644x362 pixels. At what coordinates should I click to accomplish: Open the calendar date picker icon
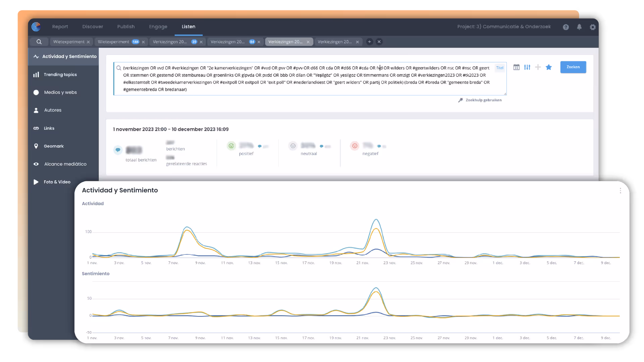517,67
